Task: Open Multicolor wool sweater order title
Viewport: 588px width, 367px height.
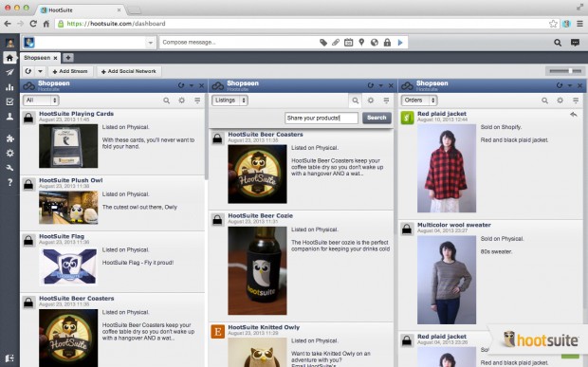Action: tap(454, 225)
